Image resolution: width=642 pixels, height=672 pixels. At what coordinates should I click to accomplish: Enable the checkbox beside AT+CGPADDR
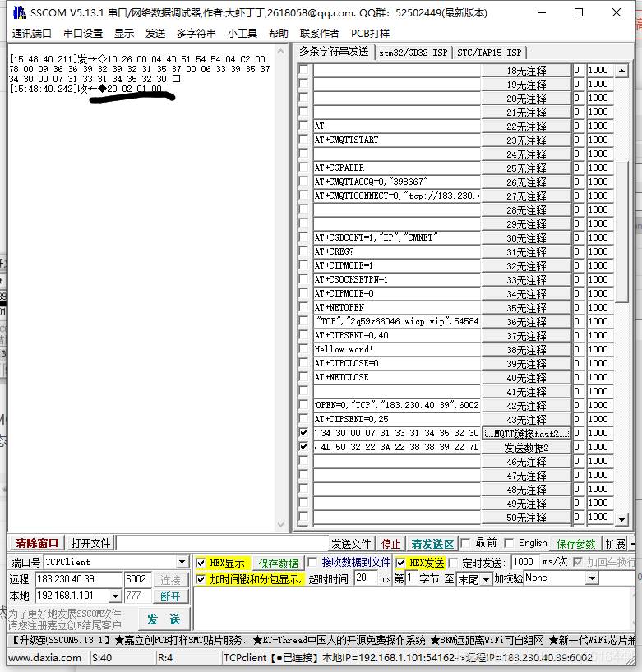303,168
